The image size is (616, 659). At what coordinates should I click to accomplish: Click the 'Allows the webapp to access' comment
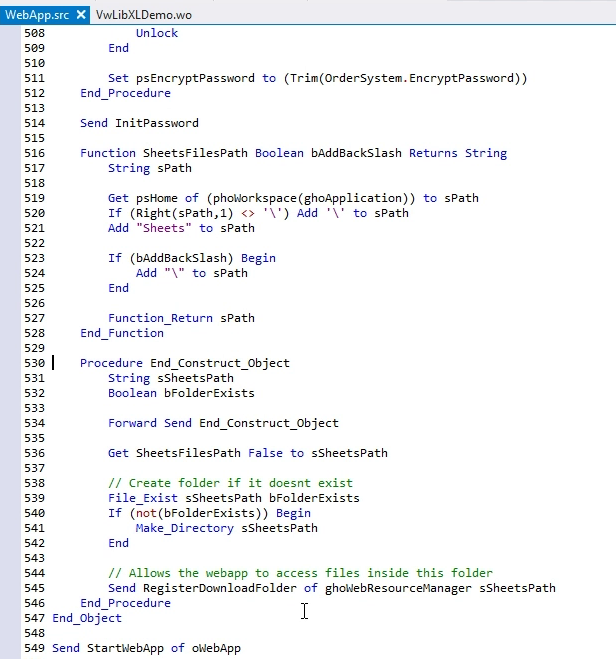point(300,573)
